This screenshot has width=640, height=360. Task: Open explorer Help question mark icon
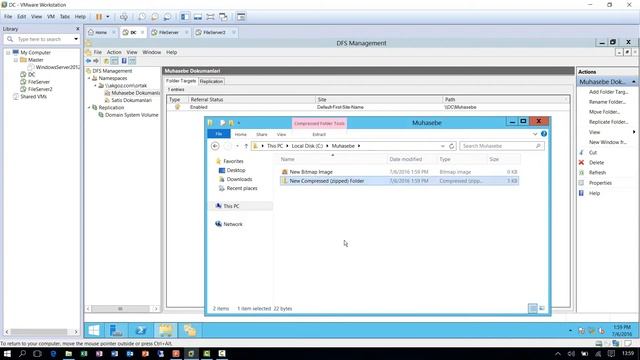(544, 134)
